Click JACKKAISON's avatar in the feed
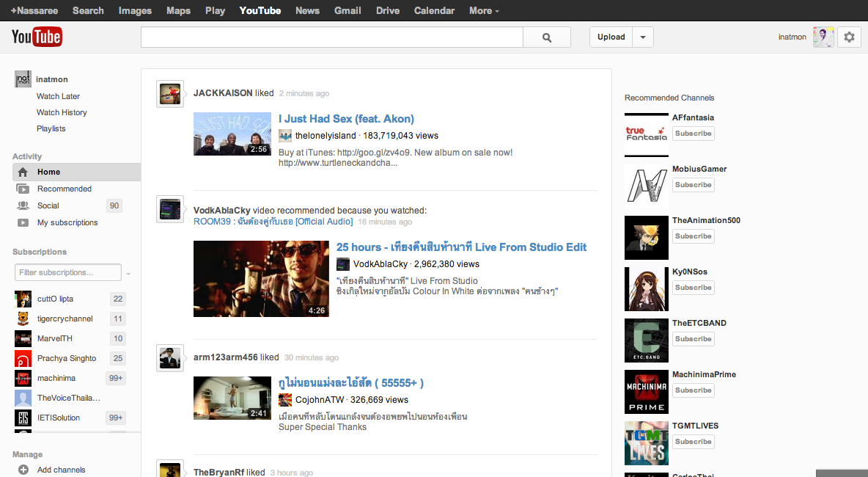Viewport: 868px width, 477px height. 170,94
